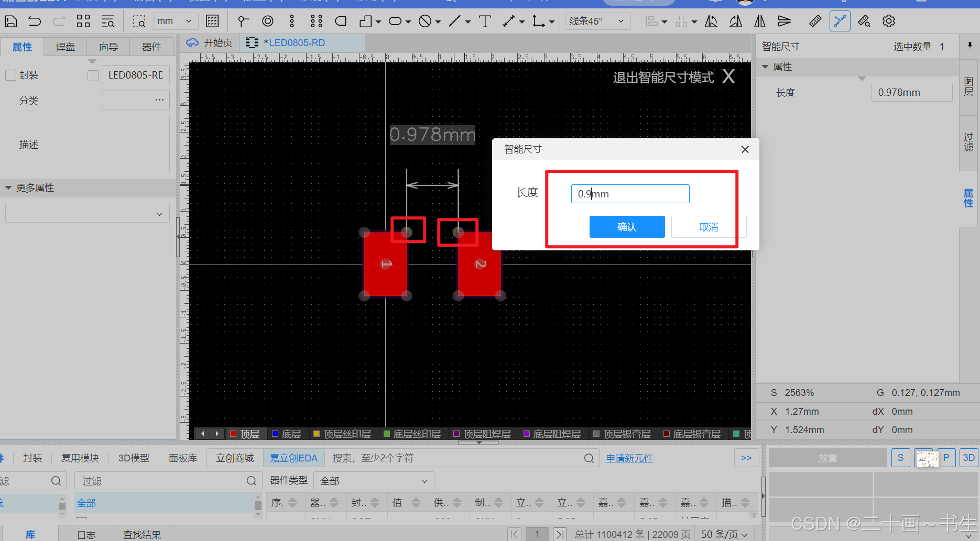This screenshot has height=541, width=980.
Task: Click the 底层 layer blue swatch
Action: 275,434
